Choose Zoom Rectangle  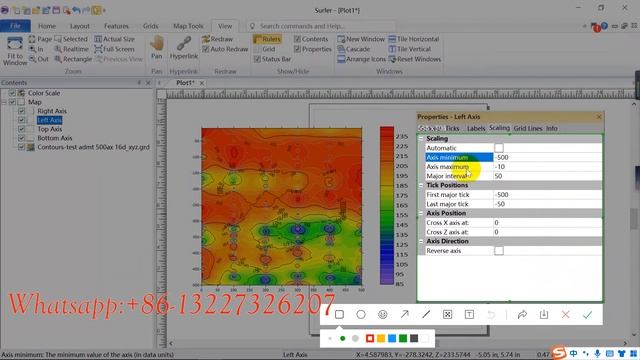(x=73, y=59)
